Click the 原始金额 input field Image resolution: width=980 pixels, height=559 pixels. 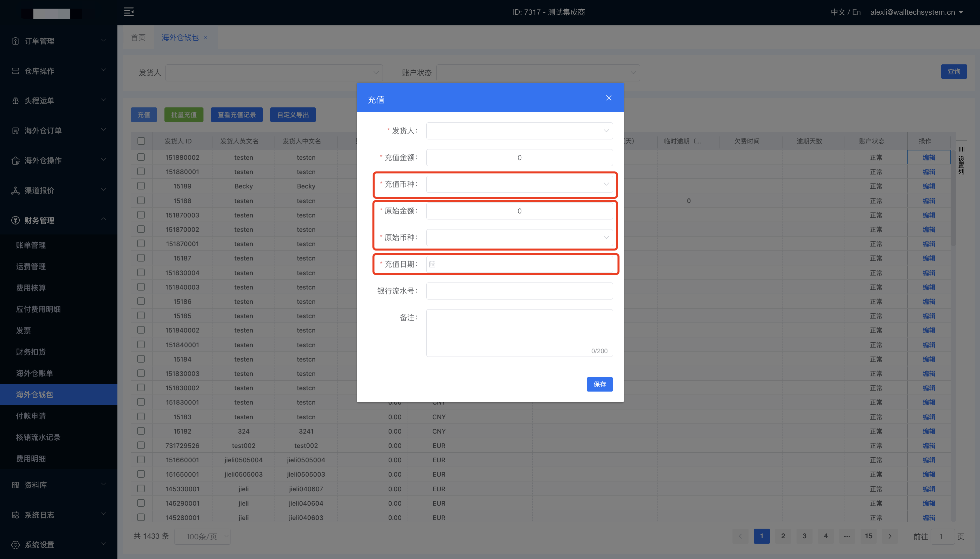click(519, 211)
